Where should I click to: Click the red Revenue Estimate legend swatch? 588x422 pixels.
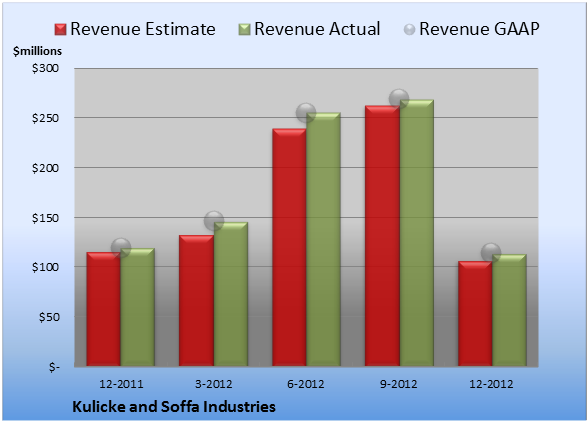click(x=60, y=30)
